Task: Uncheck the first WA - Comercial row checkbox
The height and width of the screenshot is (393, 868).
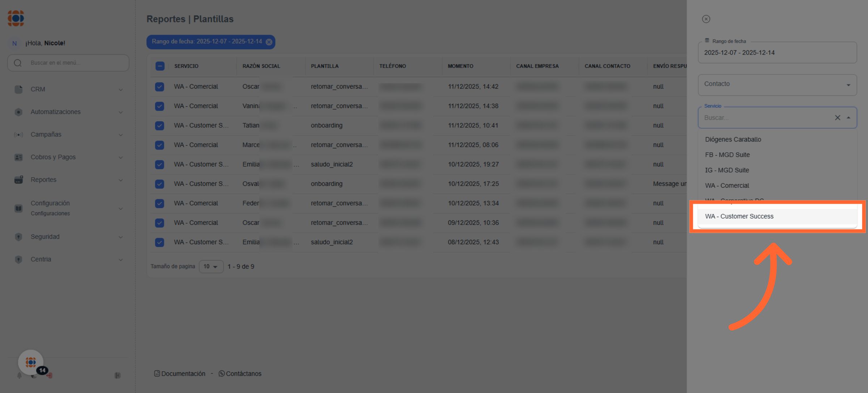Action: click(x=159, y=87)
